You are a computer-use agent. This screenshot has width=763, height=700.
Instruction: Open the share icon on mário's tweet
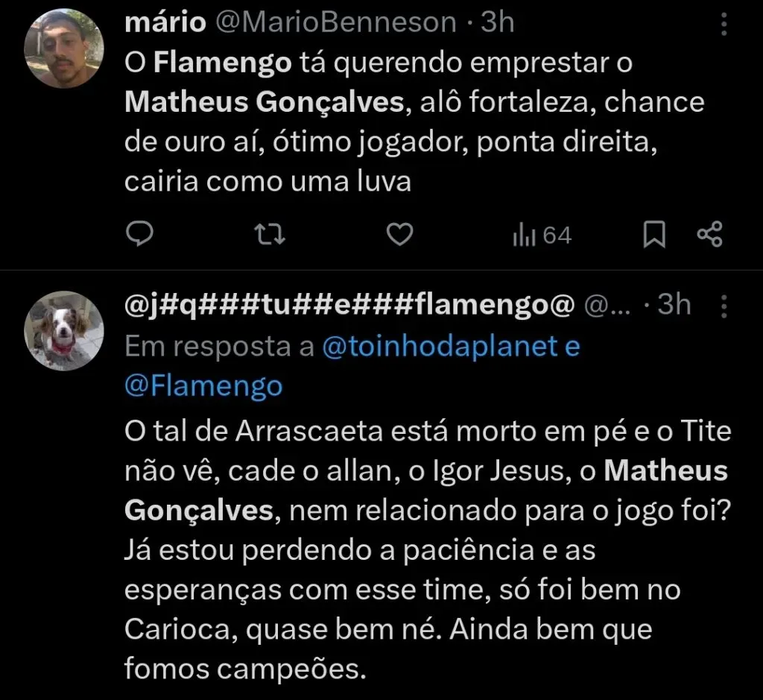point(710,234)
